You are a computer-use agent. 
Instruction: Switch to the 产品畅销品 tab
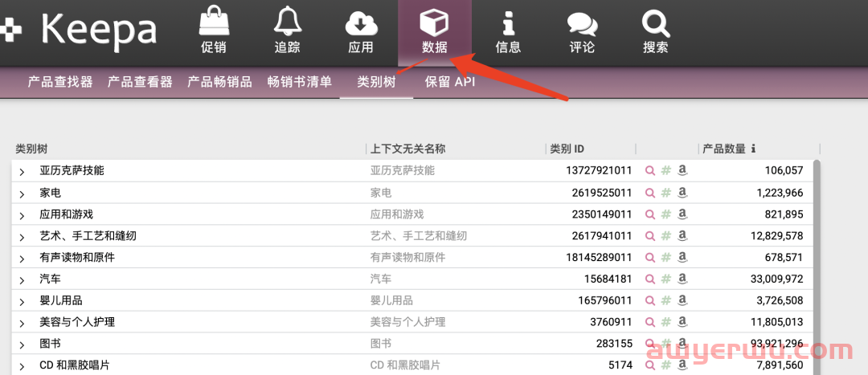219,83
